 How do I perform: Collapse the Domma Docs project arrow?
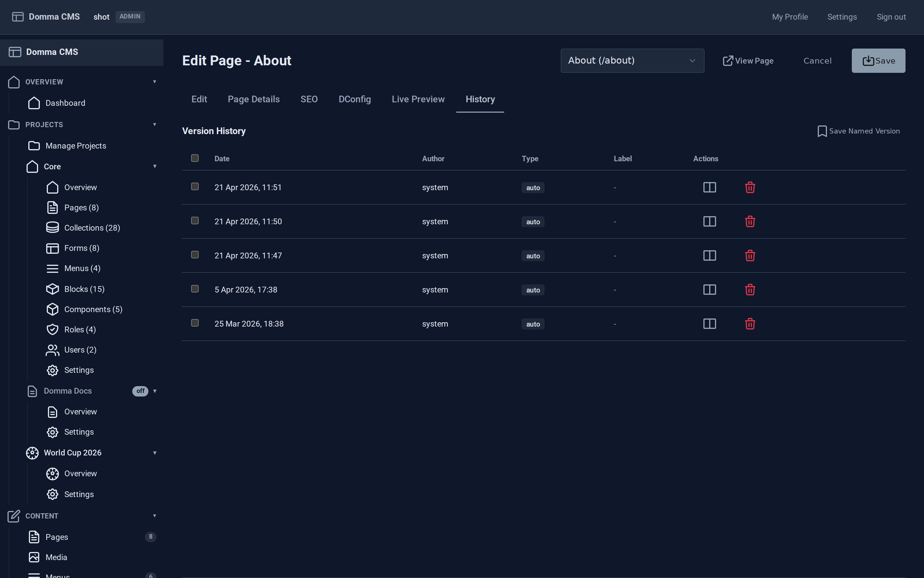click(x=155, y=391)
